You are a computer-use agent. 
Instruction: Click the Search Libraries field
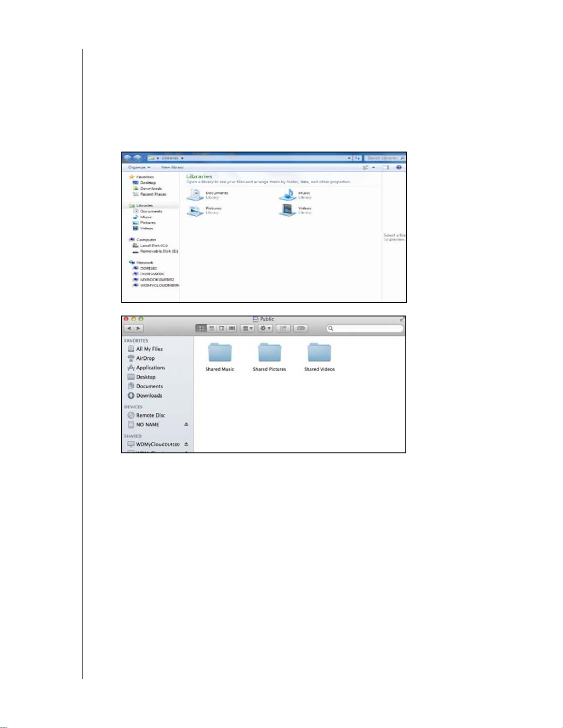point(385,158)
